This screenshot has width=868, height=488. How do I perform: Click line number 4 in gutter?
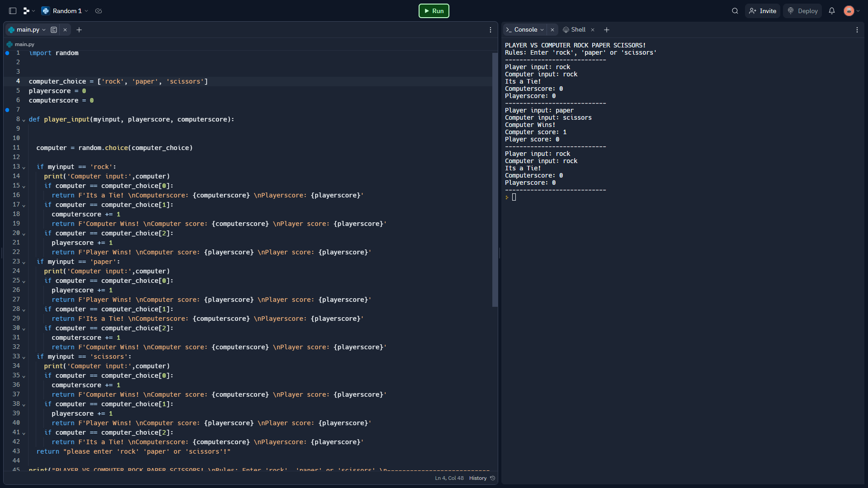pos(18,81)
